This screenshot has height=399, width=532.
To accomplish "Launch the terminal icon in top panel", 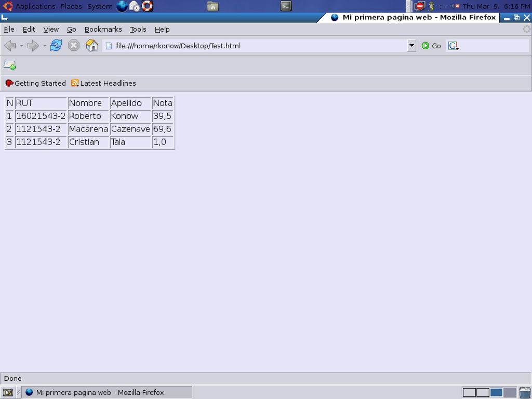I will point(286,6).
